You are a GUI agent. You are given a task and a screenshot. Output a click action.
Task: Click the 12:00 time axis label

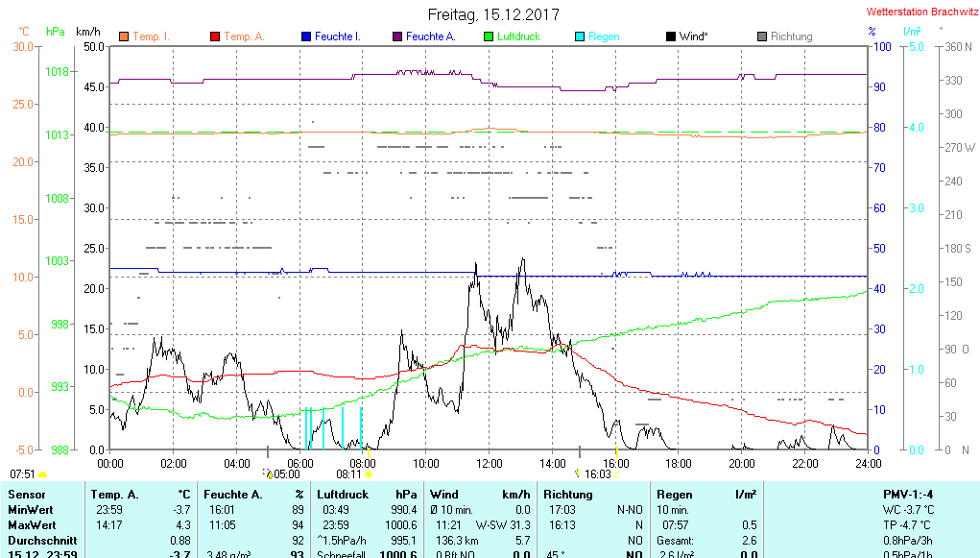pyautogui.click(x=489, y=463)
